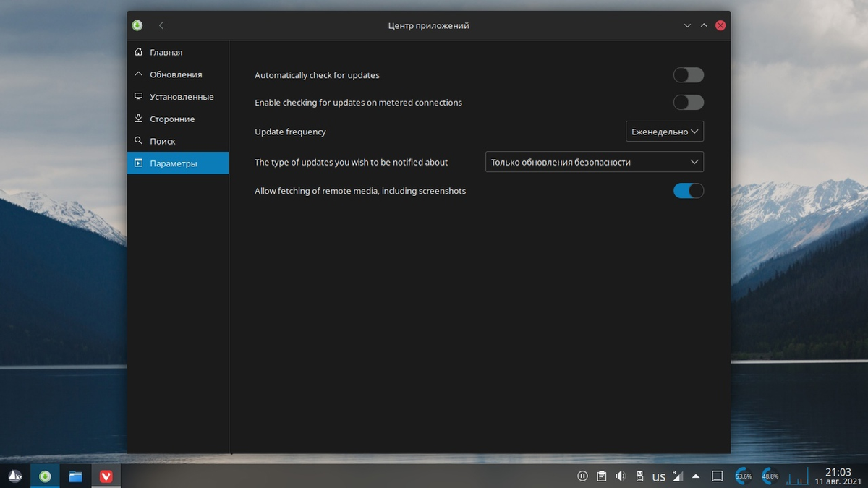Open the Установленные applications list
868x488 pixels.
click(181, 96)
